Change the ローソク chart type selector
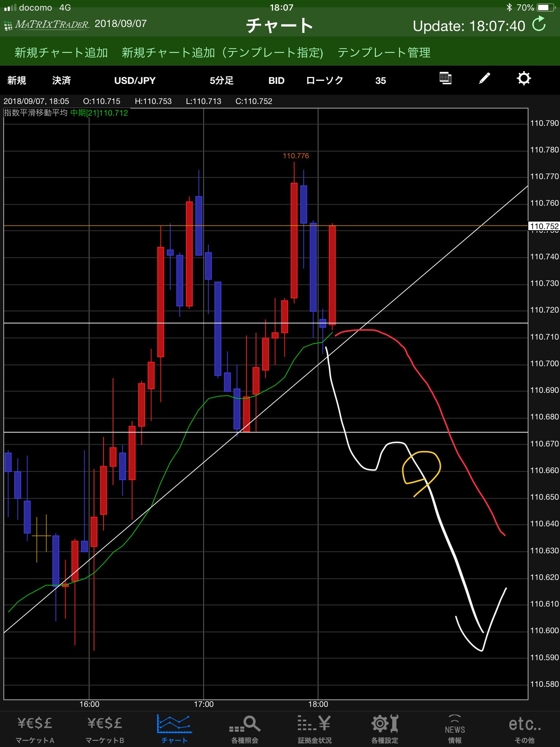 (x=325, y=81)
